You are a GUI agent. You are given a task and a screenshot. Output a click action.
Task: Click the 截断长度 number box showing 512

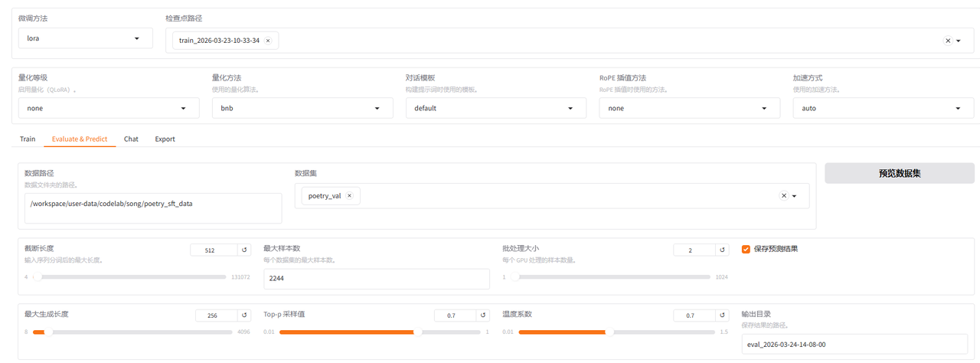click(214, 250)
